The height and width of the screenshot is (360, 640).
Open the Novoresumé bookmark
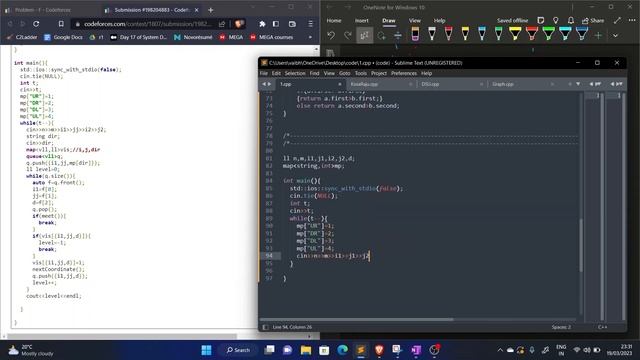click(x=193, y=37)
